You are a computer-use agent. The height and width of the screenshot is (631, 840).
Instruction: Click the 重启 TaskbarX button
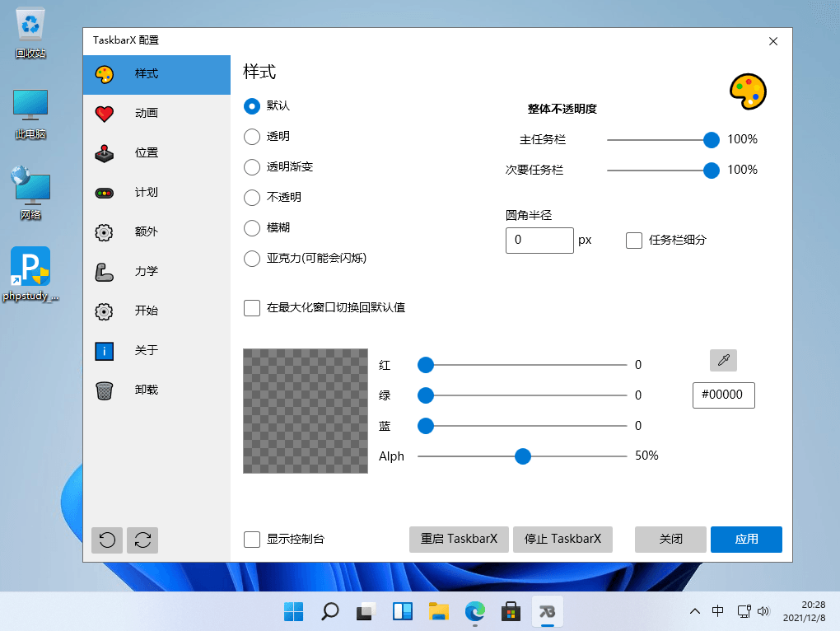tap(459, 540)
